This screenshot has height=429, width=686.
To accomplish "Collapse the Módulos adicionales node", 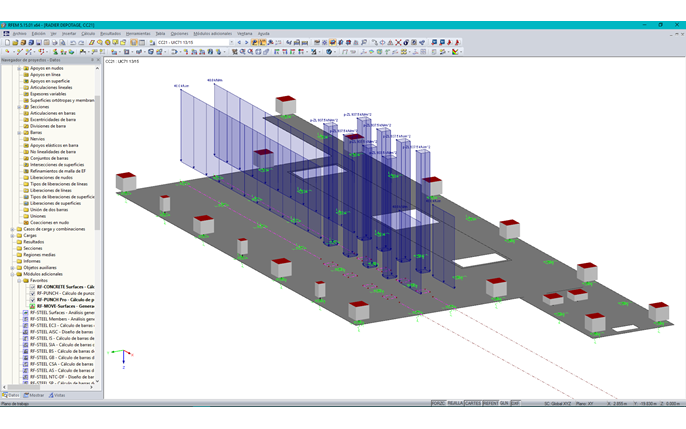I will click(x=12, y=274).
